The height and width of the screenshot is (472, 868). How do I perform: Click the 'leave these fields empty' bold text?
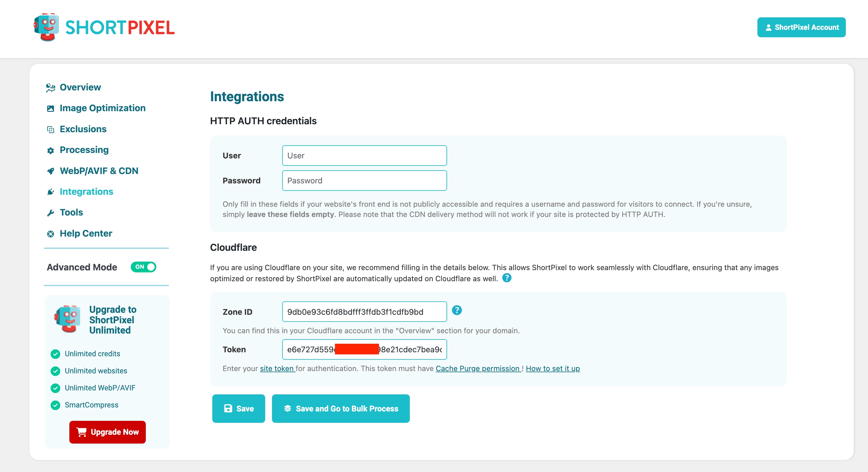pyautogui.click(x=290, y=214)
